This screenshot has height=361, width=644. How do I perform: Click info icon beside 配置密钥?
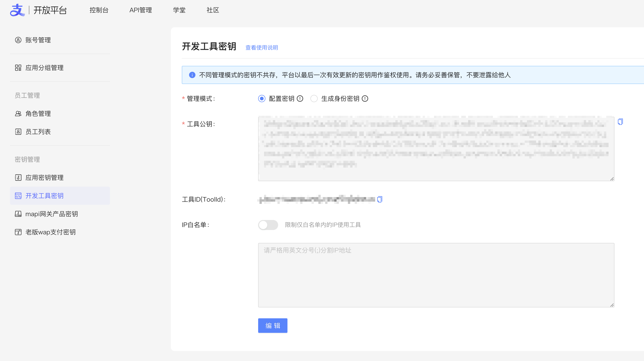[300, 99]
